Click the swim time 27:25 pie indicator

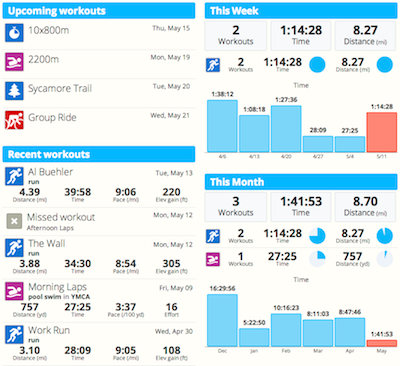(x=317, y=259)
